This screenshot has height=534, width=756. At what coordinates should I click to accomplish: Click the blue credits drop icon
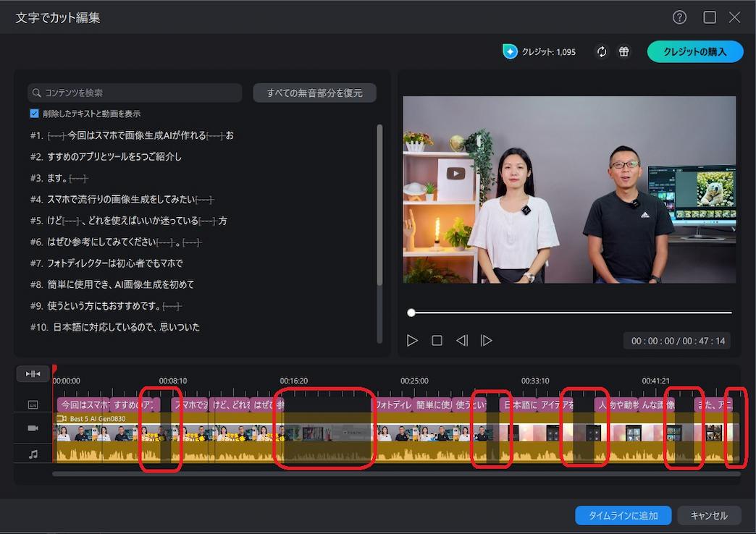click(x=509, y=51)
